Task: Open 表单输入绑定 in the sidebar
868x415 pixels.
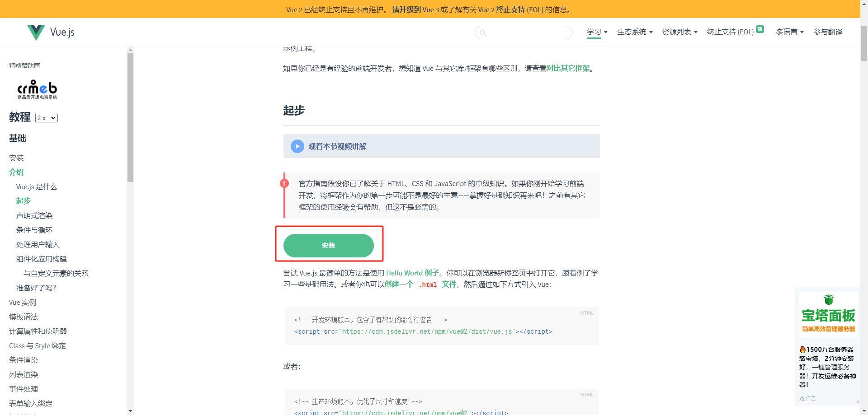Action: [31, 403]
